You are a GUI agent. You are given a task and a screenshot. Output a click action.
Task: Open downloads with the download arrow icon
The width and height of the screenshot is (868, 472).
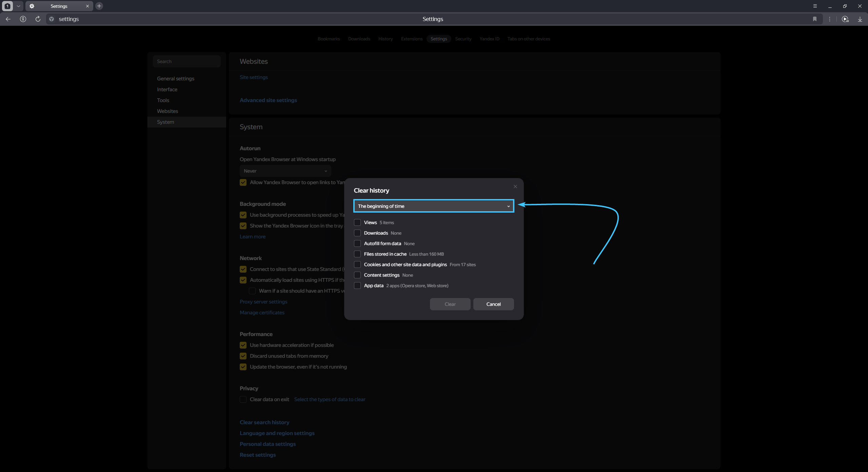pos(860,19)
